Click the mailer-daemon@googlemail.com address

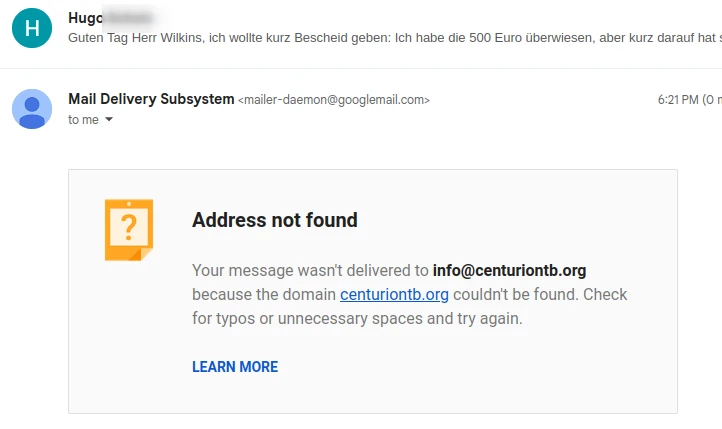[334, 100]
